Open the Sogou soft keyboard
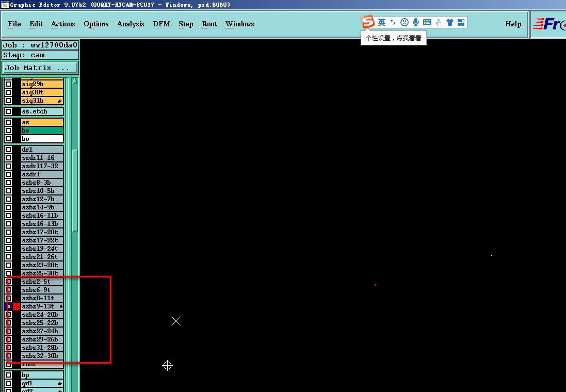Screen dimensions: 566x392 tap(427, 22)
